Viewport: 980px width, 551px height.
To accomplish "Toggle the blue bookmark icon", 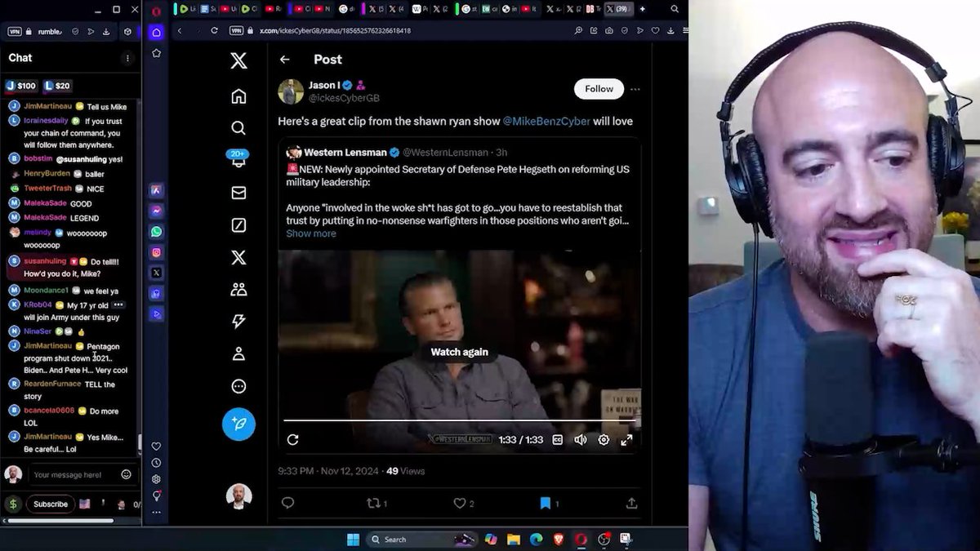I will coord(546,504).
